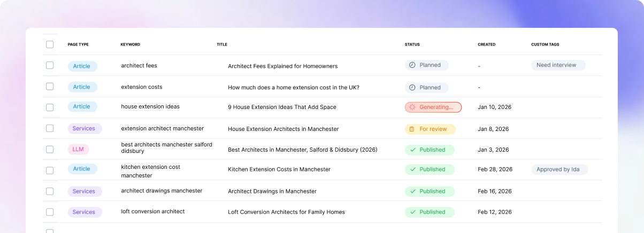
Task: Click checkmark icon on Feb 16 Published badge
Action: (x=412, y=191)
